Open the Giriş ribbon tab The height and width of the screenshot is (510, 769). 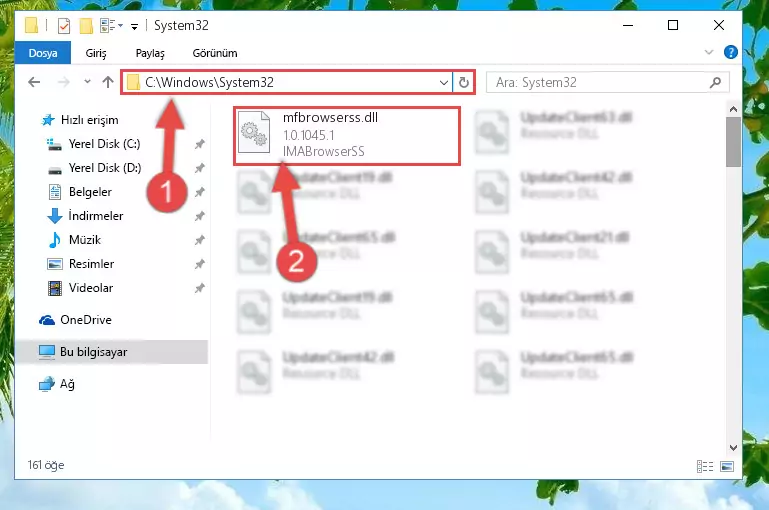pyautogui.click(x=96, y=53)
